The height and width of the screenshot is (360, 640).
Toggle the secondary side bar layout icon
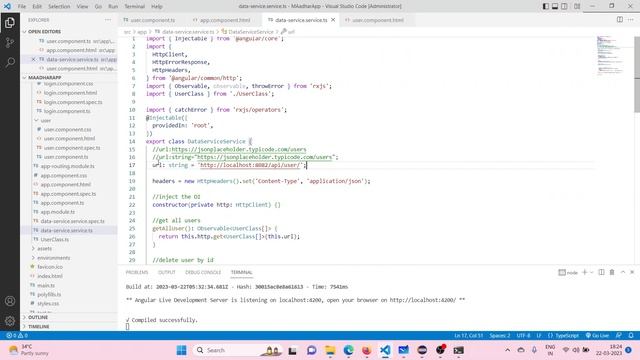click(564, 6)
